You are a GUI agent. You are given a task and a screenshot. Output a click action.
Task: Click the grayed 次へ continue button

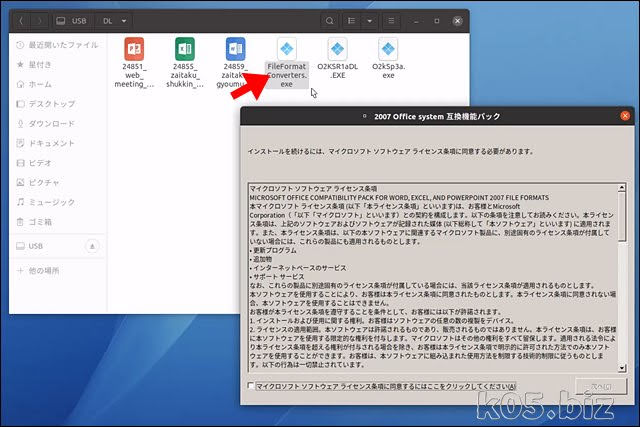click(601, 386)
